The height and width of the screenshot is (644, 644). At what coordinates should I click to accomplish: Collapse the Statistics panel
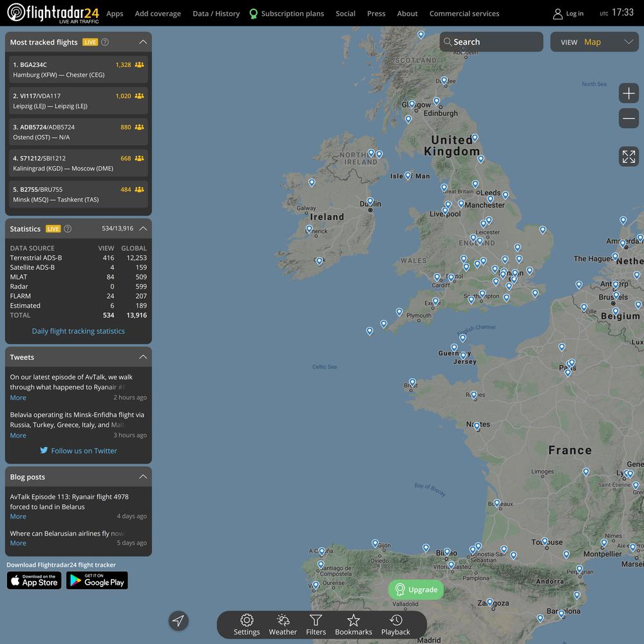tap(143, 229)
